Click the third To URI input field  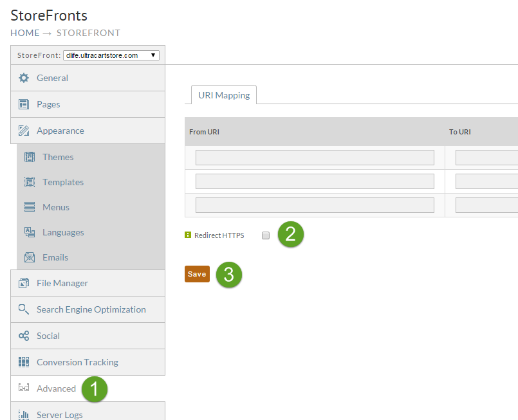pyautogui.click(x=486, y=205)
